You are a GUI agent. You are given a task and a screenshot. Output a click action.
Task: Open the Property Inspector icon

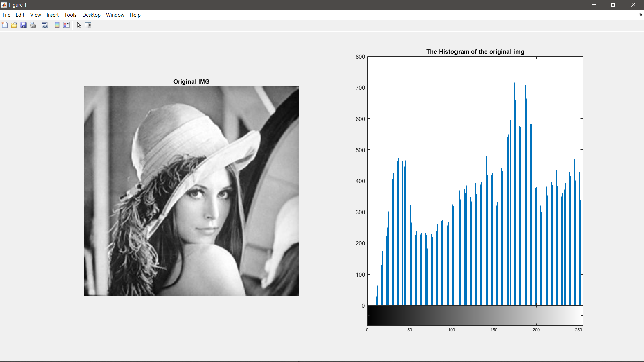point(88,25)
